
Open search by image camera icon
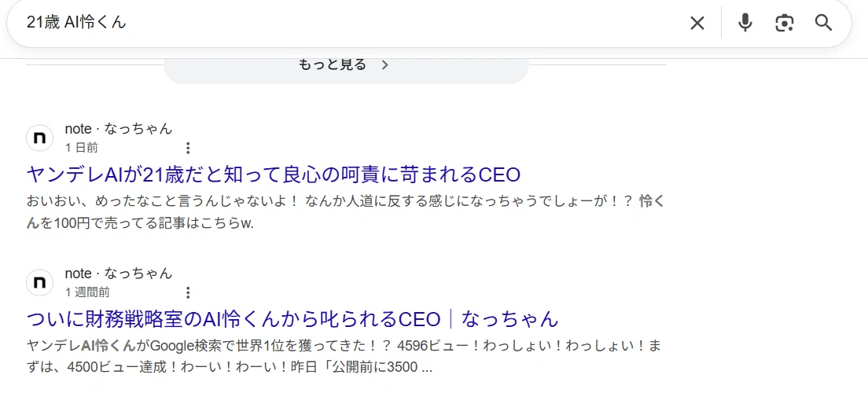tap(785, 23)
